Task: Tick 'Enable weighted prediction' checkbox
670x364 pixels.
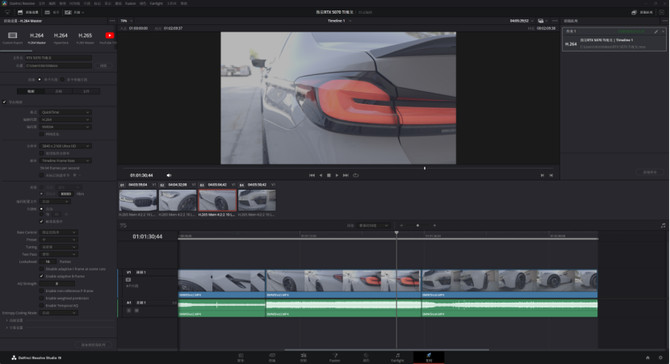Action: click(41, 298)
